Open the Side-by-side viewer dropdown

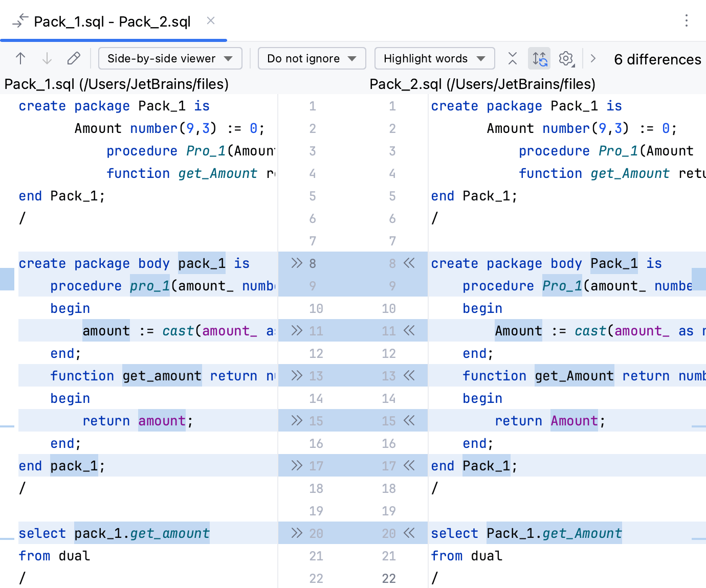(x=170, y=59)
